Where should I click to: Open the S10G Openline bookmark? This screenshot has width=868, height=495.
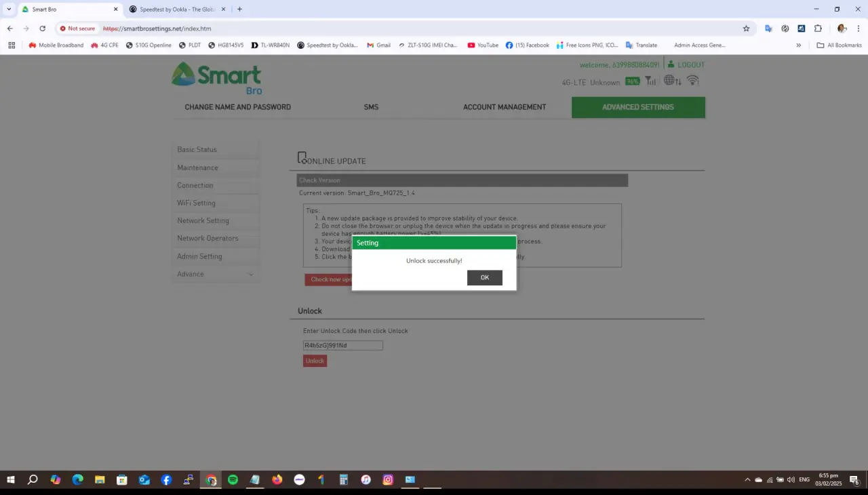[149, 45]
